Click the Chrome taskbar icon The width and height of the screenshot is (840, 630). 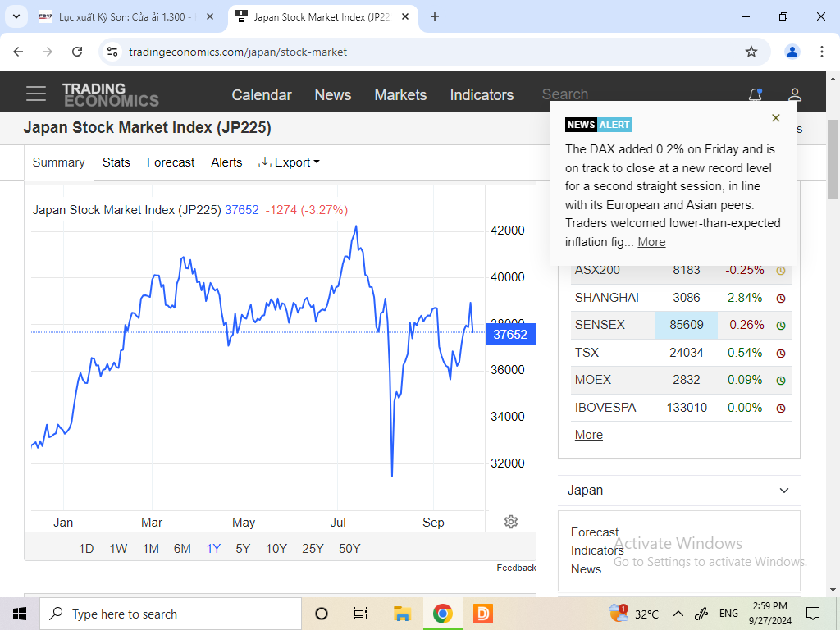pyautogui.click(x=442, y=614)
